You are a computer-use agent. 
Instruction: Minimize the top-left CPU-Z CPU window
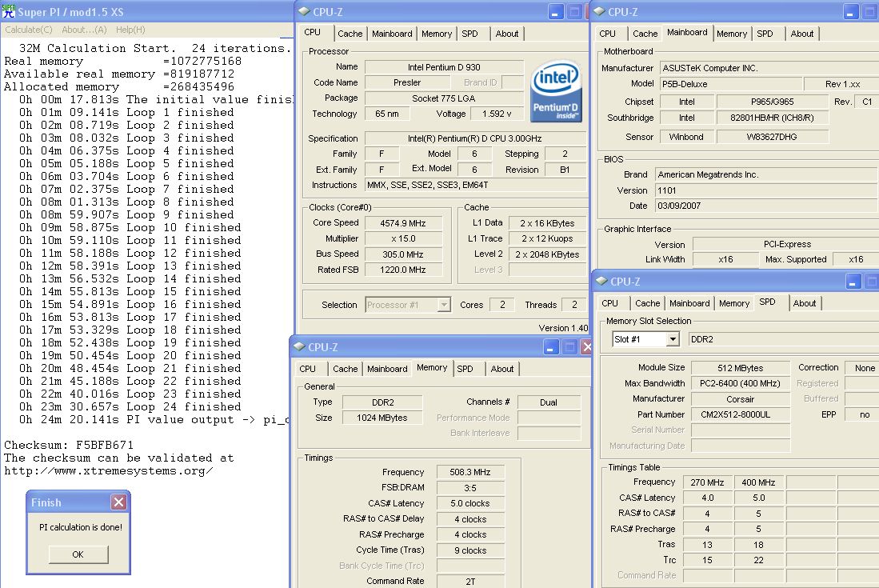554,12
